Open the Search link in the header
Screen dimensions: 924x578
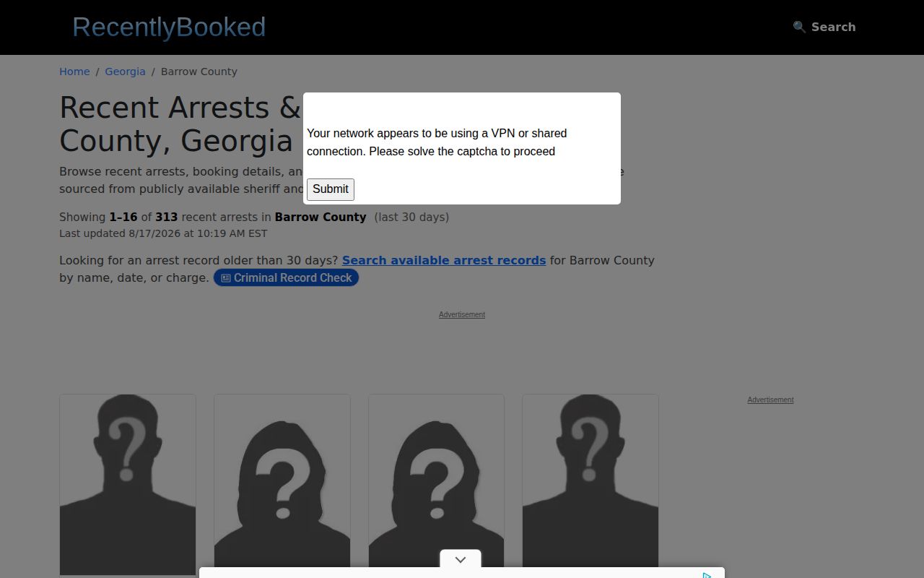pos(824,27)
